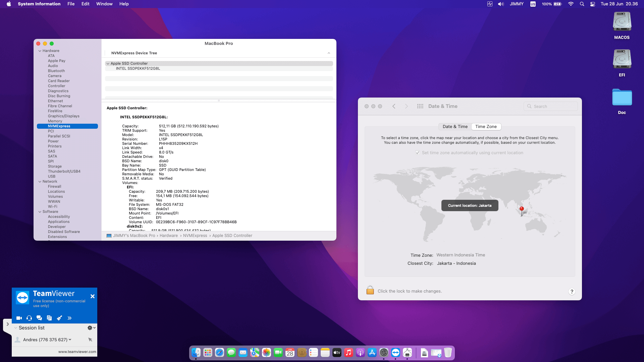The height and width of the screenshot is (362, 644).
Task: Open TeamViewer from the Dock
Action: click(395, 353)
